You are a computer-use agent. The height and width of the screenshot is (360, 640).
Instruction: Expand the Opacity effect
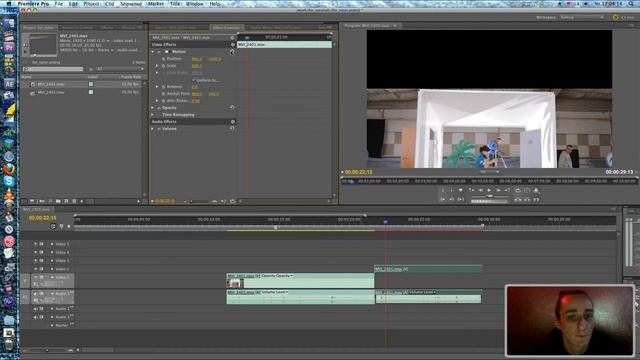(153, 108)
